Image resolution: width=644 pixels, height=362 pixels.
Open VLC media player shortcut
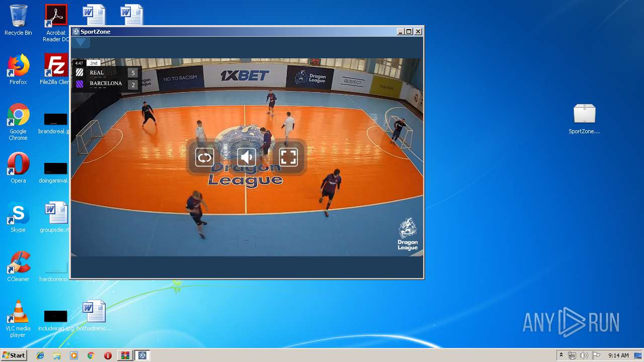18,319
